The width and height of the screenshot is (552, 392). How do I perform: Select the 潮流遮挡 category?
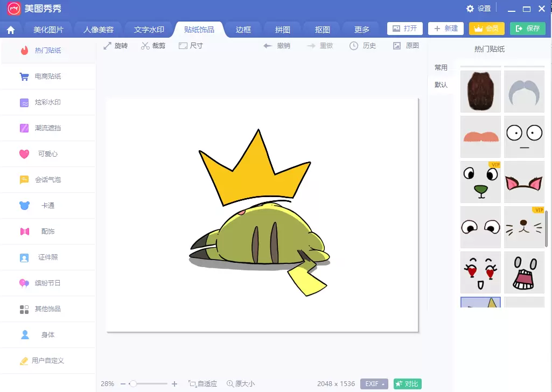coord(48,128)
